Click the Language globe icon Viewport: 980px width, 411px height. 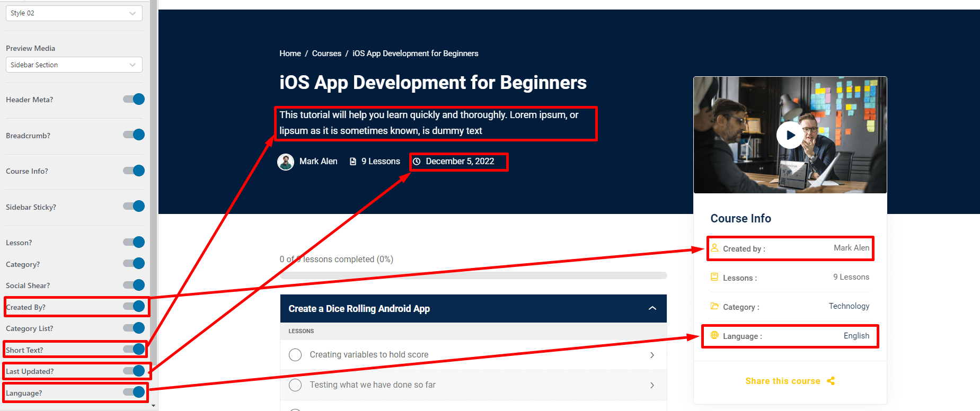coord(714,335)
